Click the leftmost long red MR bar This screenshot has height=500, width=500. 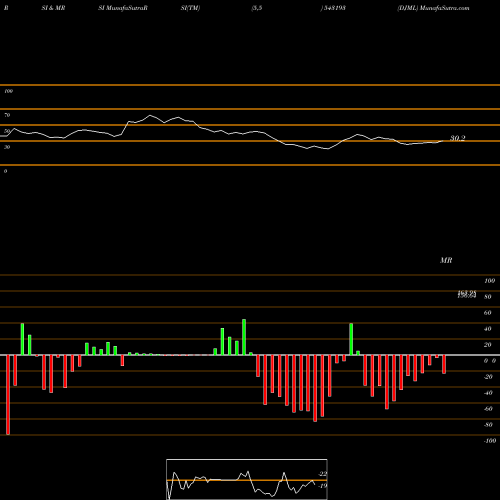coord(8,395)
